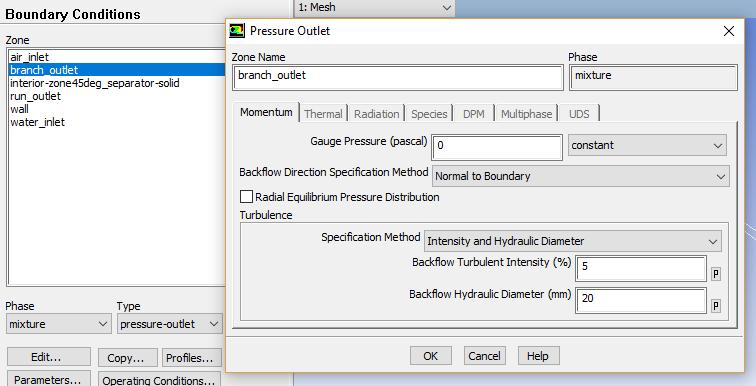This screenshot has width=756, height=386.
Task: Switch to the Thermal tab
Action: click(x=323, y=114)
